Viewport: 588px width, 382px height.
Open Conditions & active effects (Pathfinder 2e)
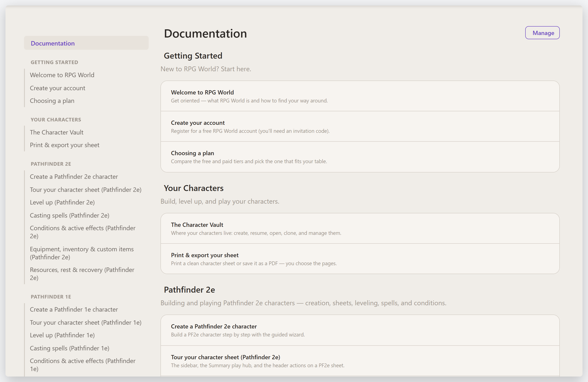tap(83, 232)
